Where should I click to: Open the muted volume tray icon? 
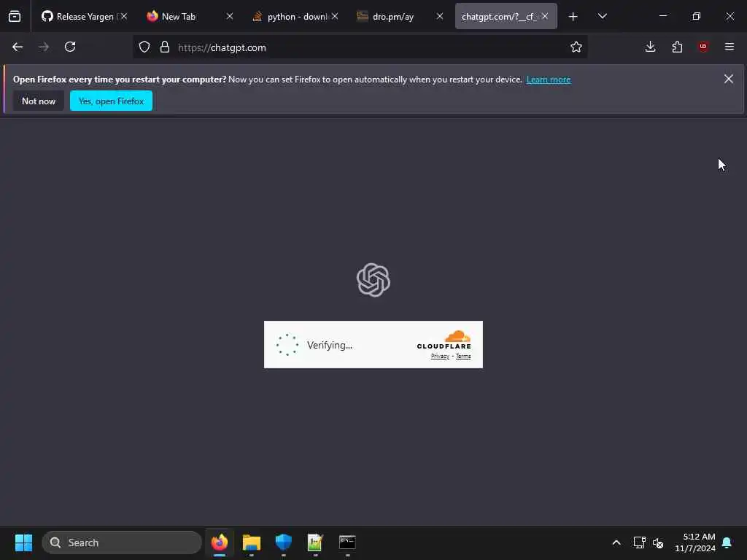pyautogui.click(x=658, y=542)
